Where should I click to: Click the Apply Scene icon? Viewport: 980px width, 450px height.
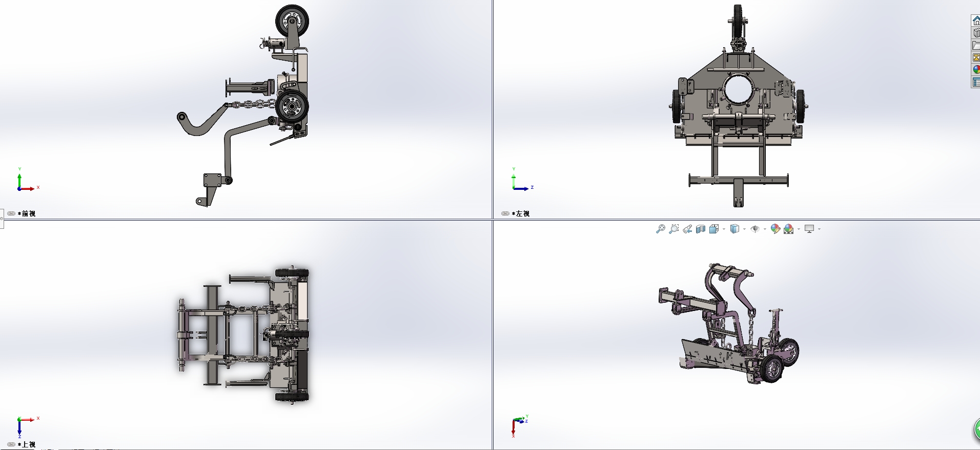[789, 229]
